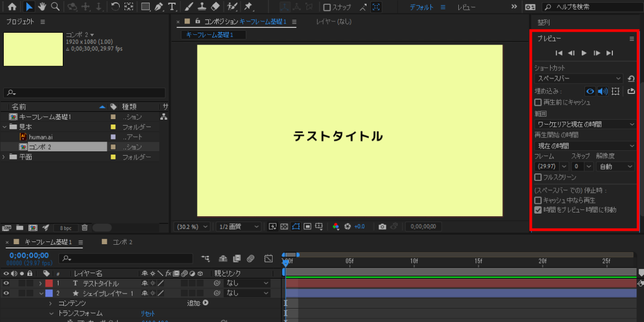Image resolution: width=644 pixels, height=322 pixels.
Task: Toggle audio speaker icon in 埋め込み row
Action: click(603, 91)
